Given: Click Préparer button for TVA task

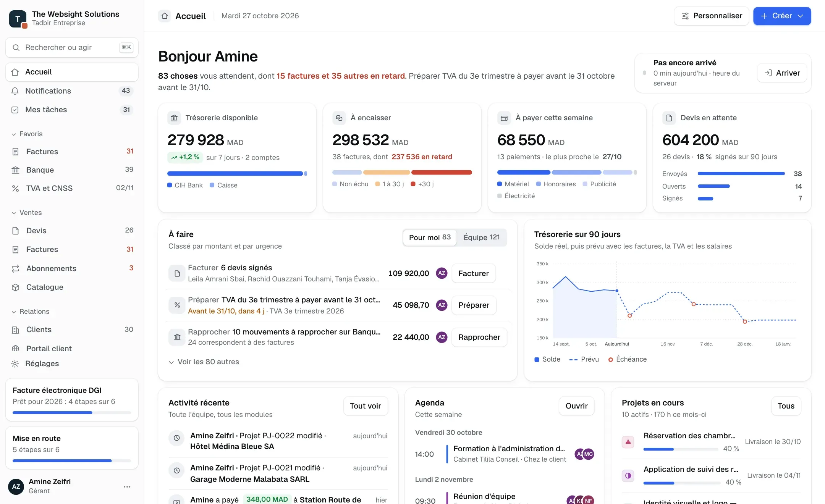Looking at the screenshot, I should [x=474, y=305].
